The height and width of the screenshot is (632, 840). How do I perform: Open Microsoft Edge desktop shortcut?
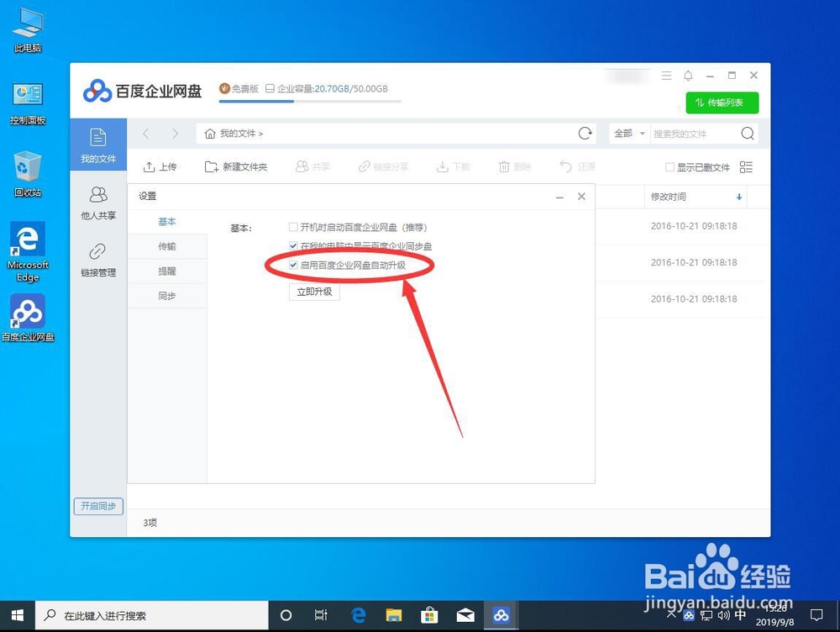(x=28, y=252)
